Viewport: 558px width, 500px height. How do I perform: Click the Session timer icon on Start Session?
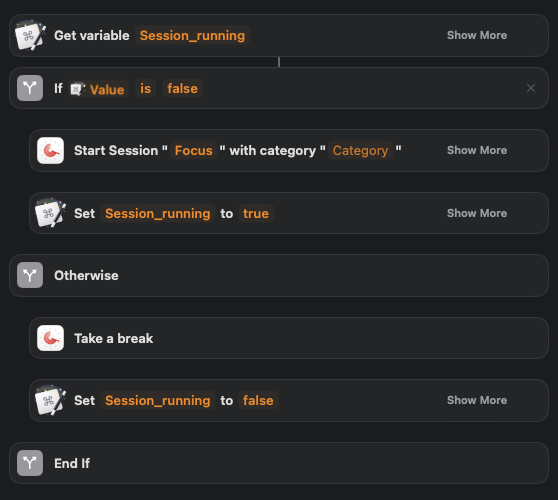(51, 151)
